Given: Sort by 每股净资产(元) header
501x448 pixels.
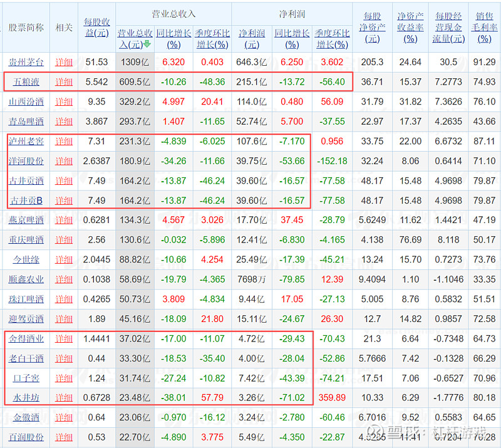Looking at the screenshot, I should coord(372,28).
